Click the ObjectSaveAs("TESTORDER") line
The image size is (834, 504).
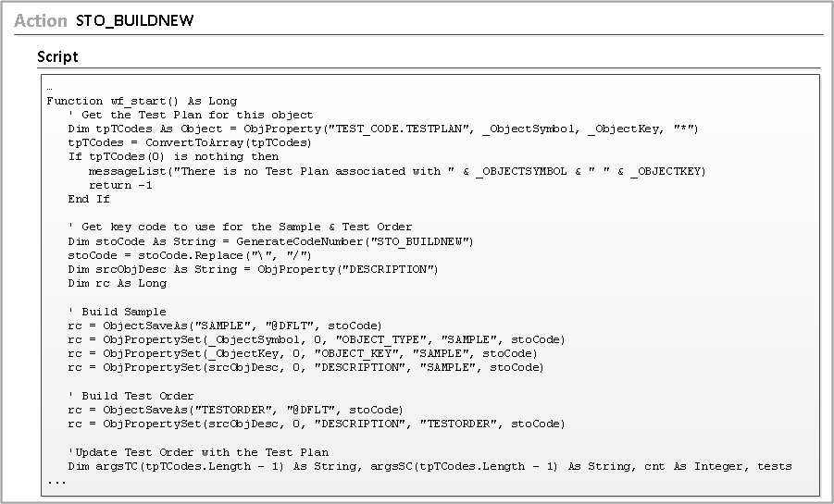tap(235, 410)
